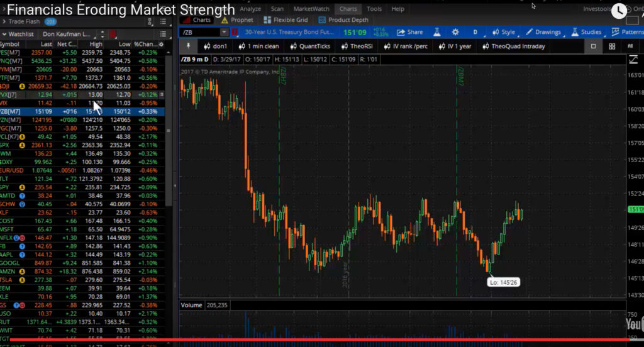Open the Watchlist list menu icon

coord(163,34)
